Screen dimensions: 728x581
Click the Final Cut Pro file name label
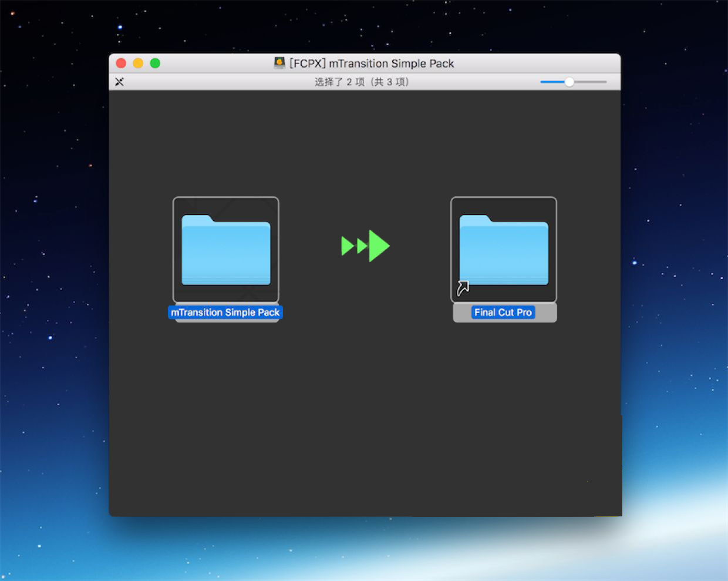(503, 313)
